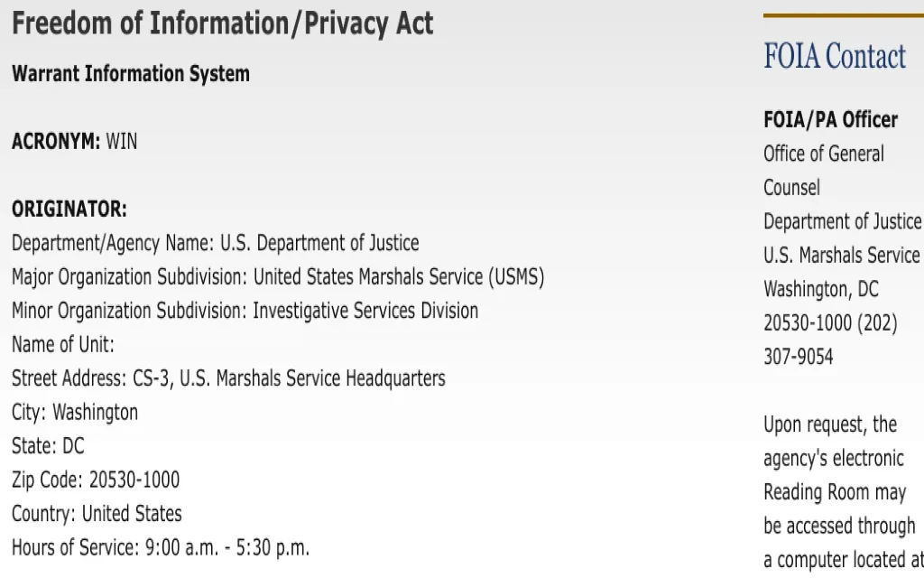924x578 pixels.
Task: Click the Country: United States line
Action: click(x=97, y=514)
